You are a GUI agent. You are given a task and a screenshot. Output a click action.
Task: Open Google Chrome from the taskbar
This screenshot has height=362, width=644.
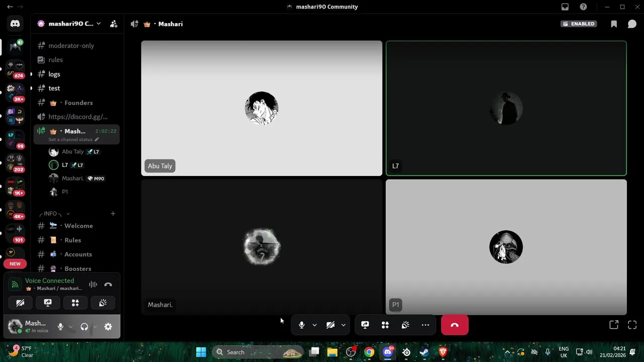click(x=369, y=352)
